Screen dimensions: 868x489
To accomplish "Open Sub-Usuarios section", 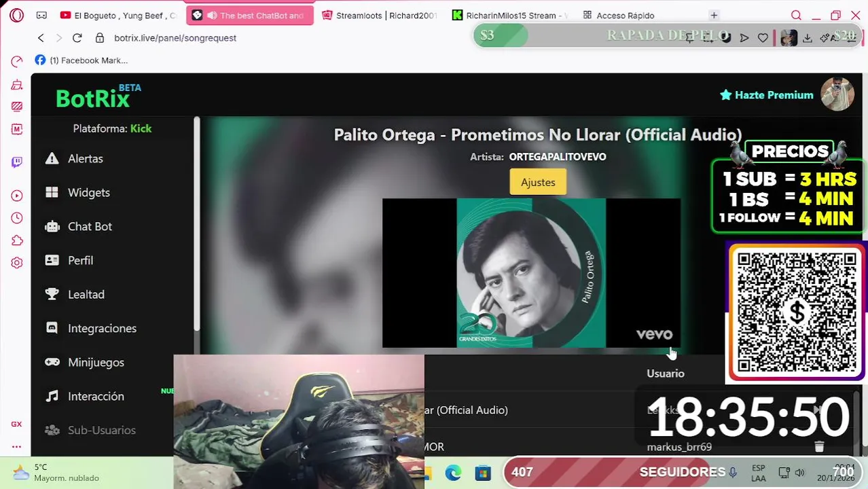I will (x=102, y=430).
